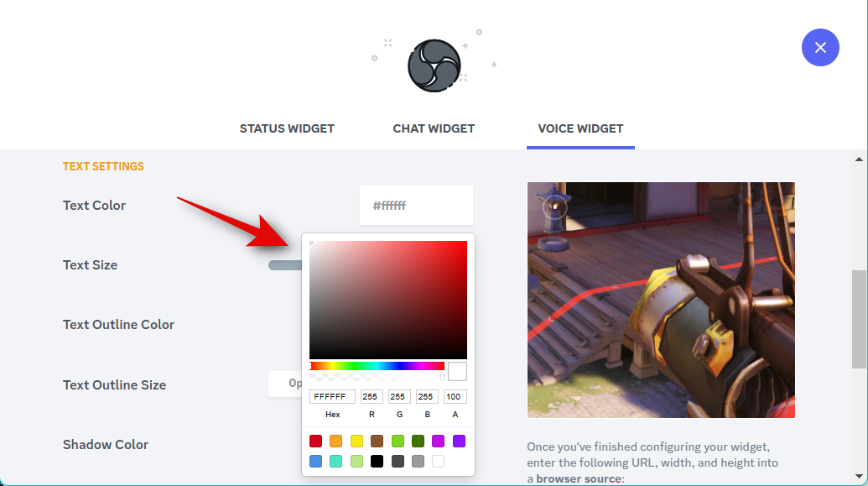
Task: Click the Text Outline Size label
Action: [x=115, y=385]
